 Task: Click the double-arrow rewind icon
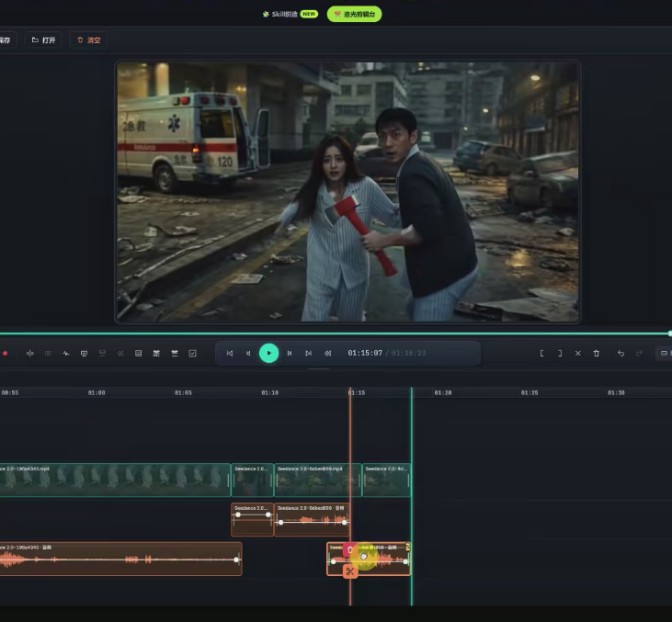[327, 354]
